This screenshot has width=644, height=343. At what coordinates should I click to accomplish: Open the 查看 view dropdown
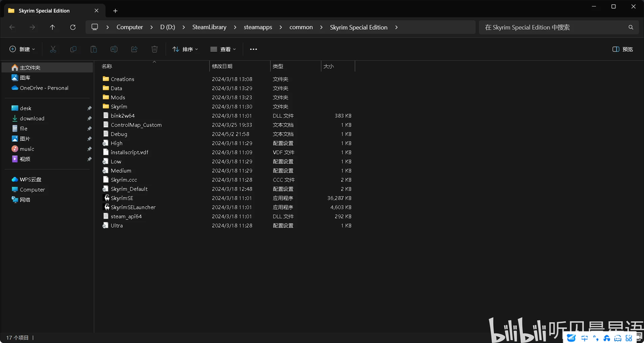coord(223,49)
